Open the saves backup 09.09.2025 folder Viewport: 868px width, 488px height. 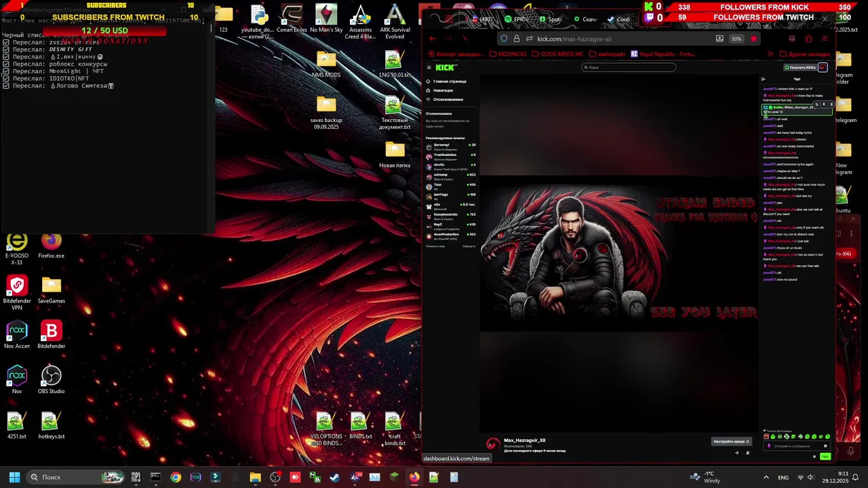[326, 113]
